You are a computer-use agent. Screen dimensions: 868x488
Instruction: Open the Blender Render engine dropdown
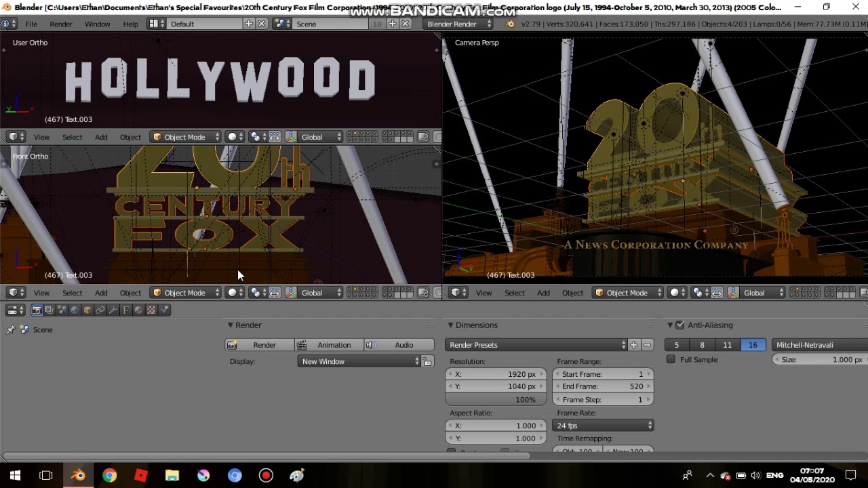click(x=458, y=24)
